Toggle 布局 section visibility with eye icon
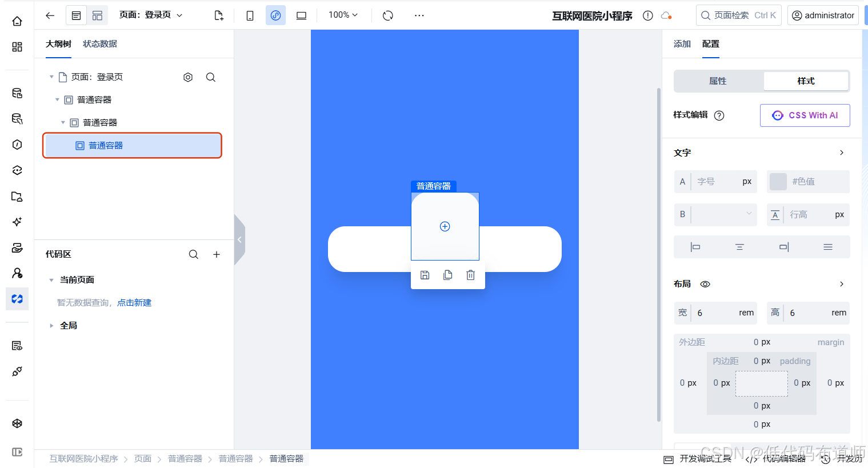The height and width of the screenshot is (468, 868). pos(705,284)
